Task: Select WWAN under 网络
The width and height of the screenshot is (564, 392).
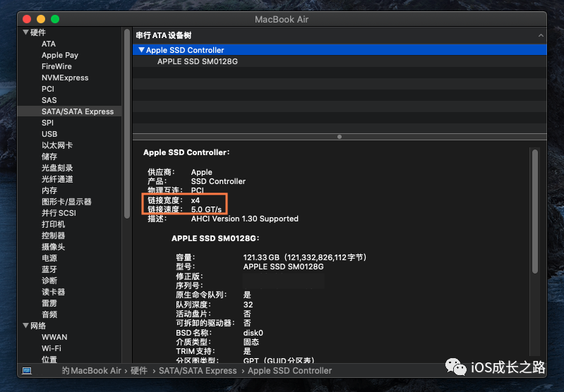Action: [54, 337]
